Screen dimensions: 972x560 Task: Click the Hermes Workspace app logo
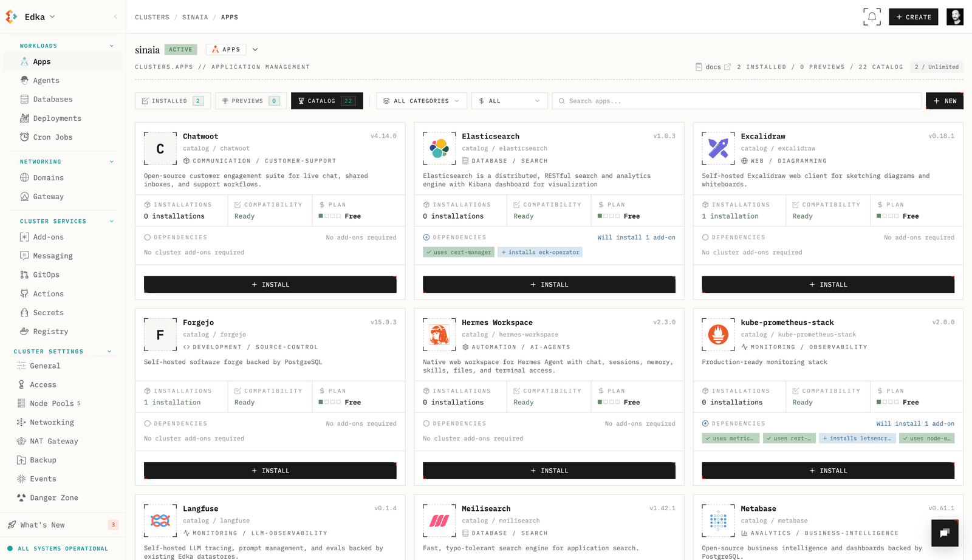point(439,335)
